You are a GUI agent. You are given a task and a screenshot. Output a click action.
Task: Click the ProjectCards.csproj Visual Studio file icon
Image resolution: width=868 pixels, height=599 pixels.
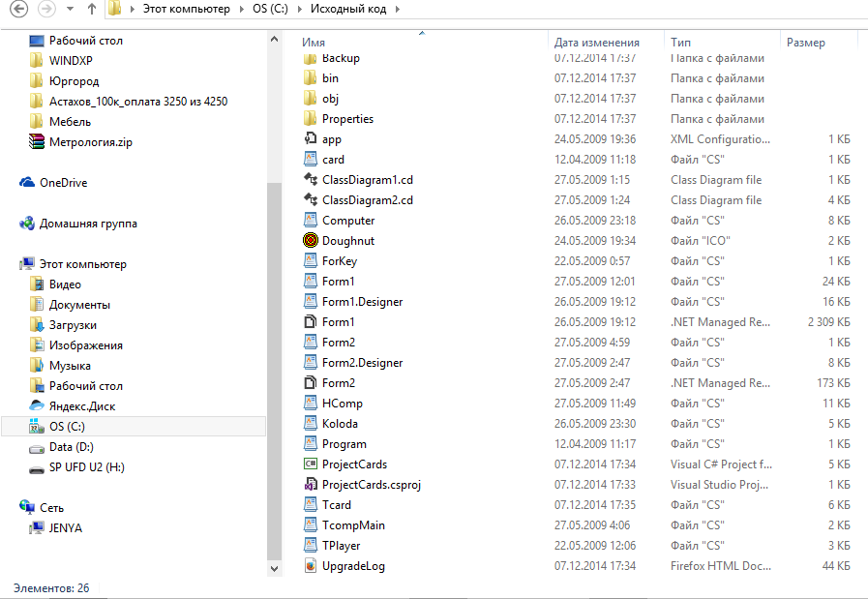(310, 485)
